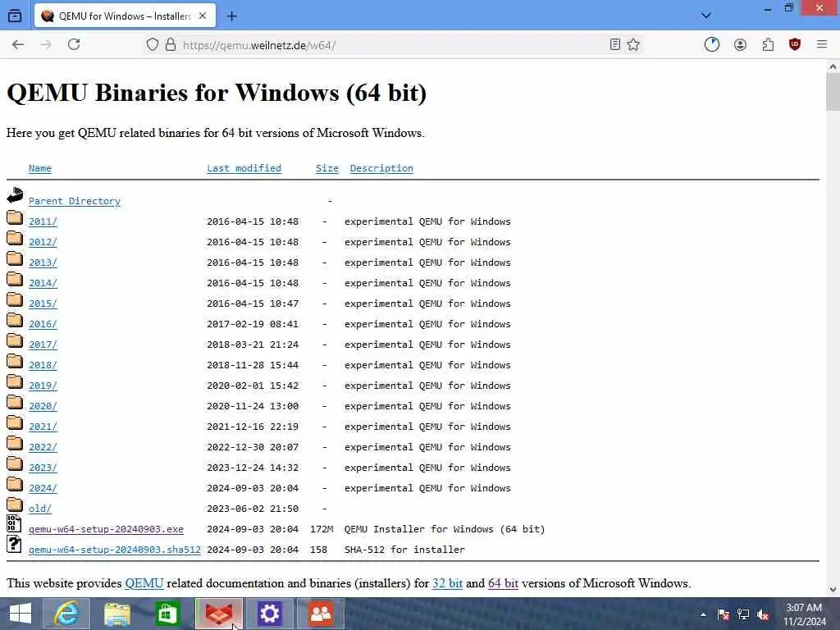Click the page vertical scrollbar thumb
This screenshot has height=630, width=840.
pyautogui.click(x=833, y=92)
